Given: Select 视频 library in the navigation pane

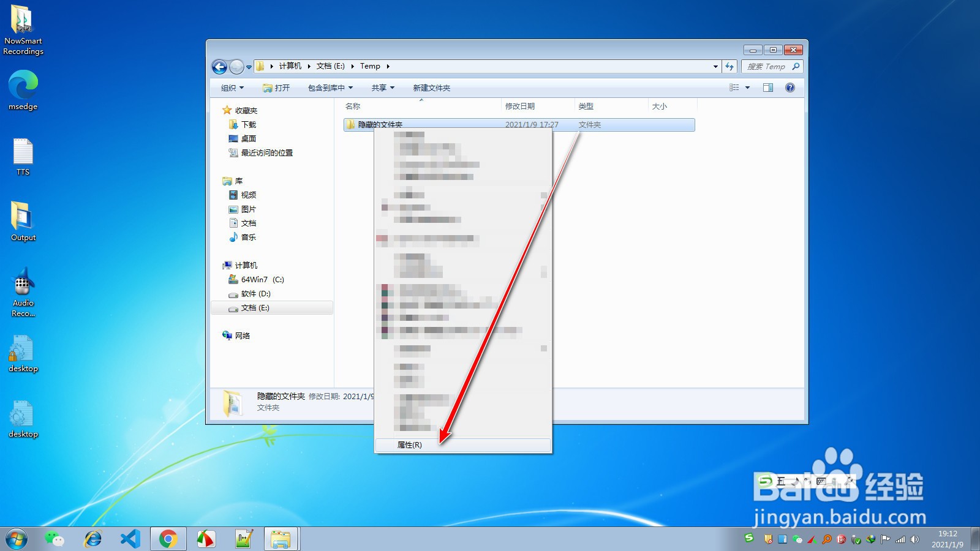Looking at the screenshot, I should (243, 195).
